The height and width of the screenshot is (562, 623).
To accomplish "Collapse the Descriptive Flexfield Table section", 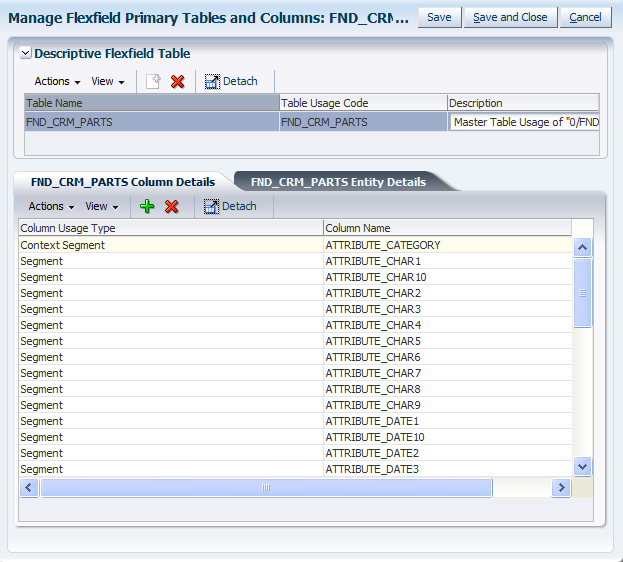I will point(25,53).
